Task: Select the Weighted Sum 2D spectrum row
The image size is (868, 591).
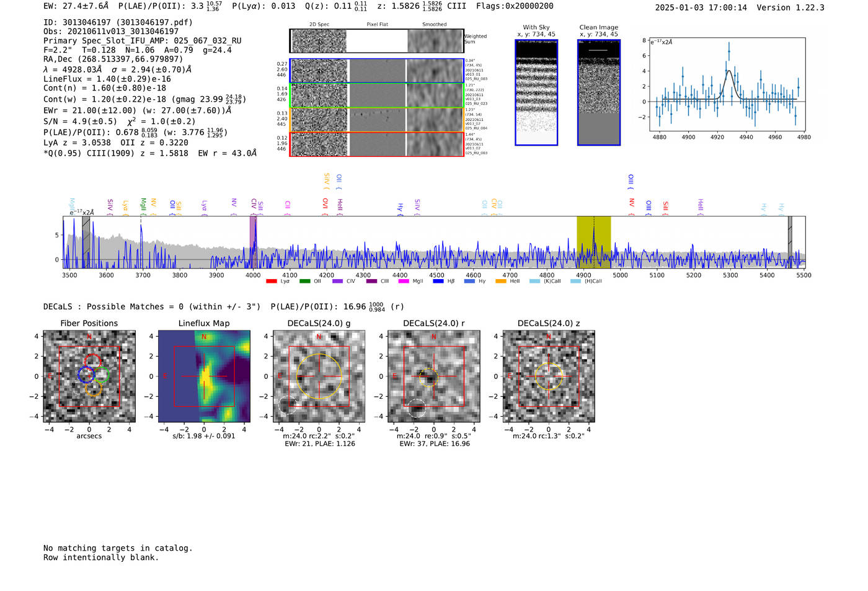Action: 376,41
